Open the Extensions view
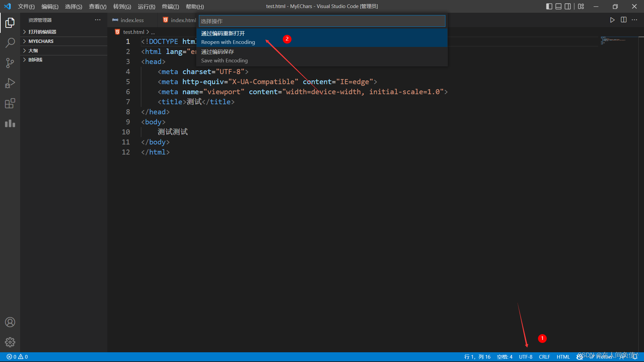The width and height of the screenshot is (644, 362). 10,103
